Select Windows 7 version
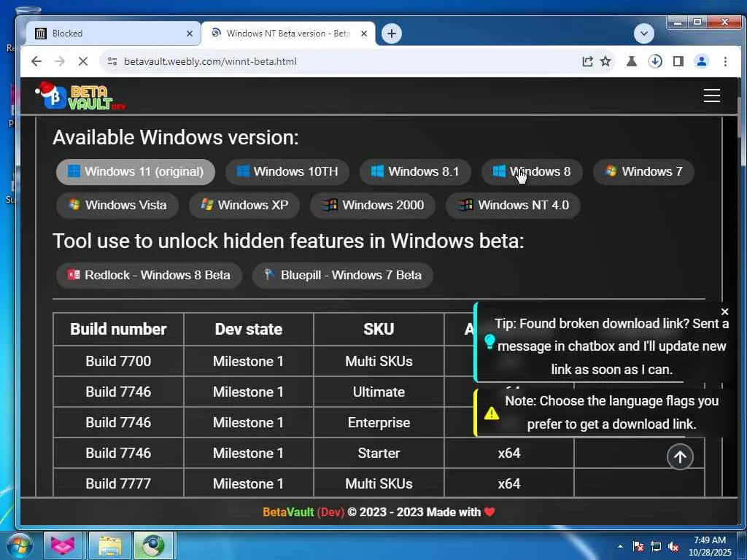 tap(643, 171)
